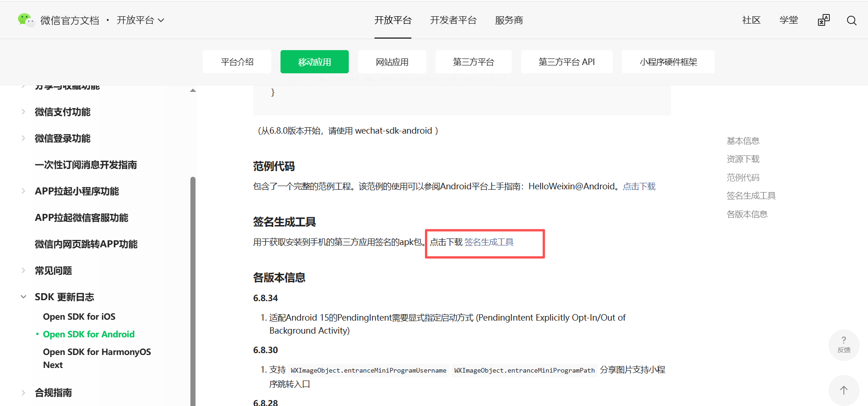Jump to 基本信息 in page outline
The image size is (868, 406).
click(743, 141)
